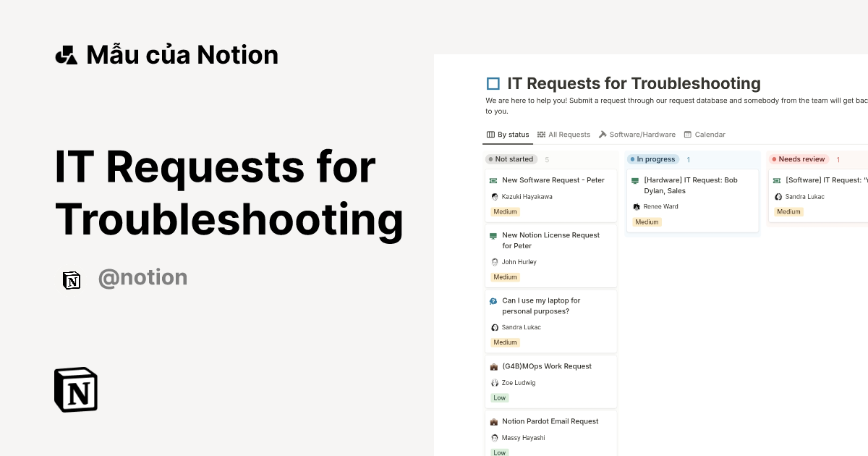Click the monitor emoji on the Hardware IT Request card

click(636, 180)
